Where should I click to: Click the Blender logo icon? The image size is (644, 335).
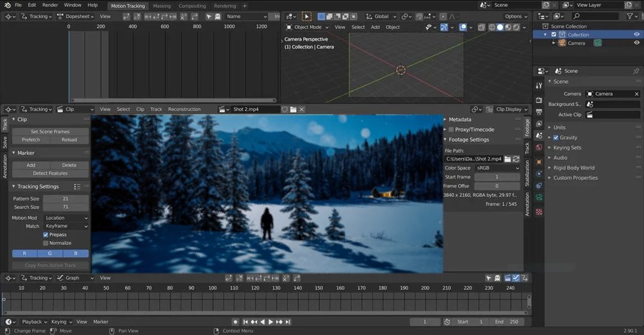(6, 5)
